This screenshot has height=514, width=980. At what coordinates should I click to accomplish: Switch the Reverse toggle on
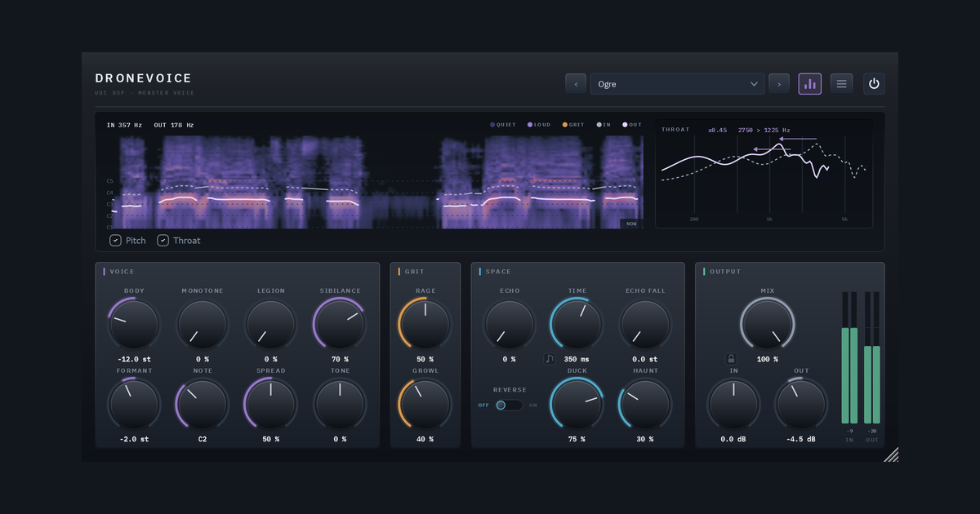[509, 405]
